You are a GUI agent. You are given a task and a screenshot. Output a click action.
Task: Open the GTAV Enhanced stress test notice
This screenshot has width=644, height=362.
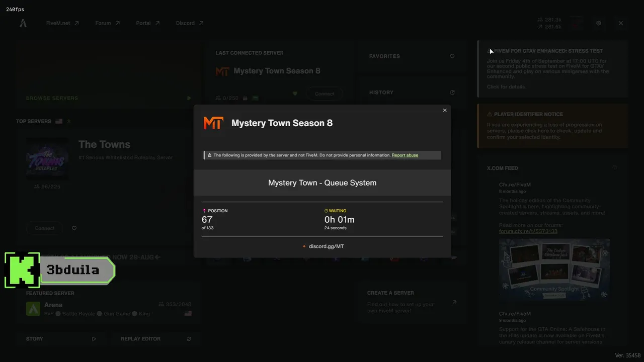552,68
